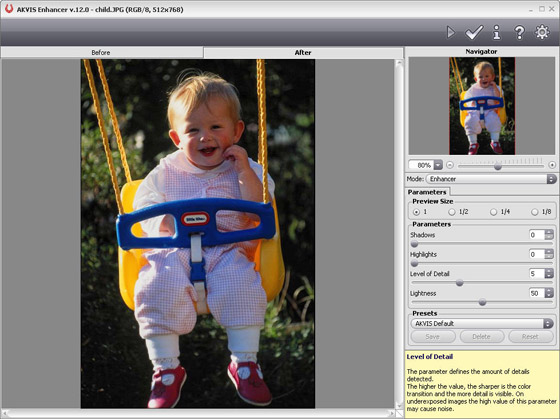Click the Lightness value field
Image resolution: width=560 pixels, height=419 pixels.
point(537,293)
